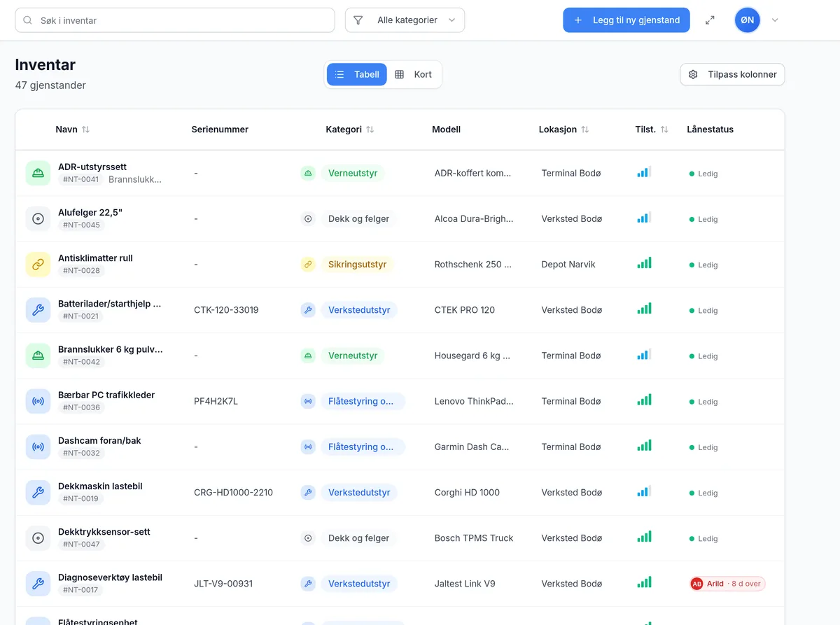This screenshot has width=840, height=625.
Task: Click the Modell column header
Action: click(x=446, y=129)
